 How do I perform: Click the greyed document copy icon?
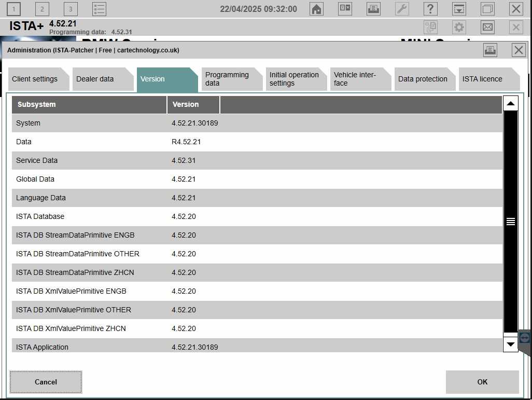coord(430,27)
